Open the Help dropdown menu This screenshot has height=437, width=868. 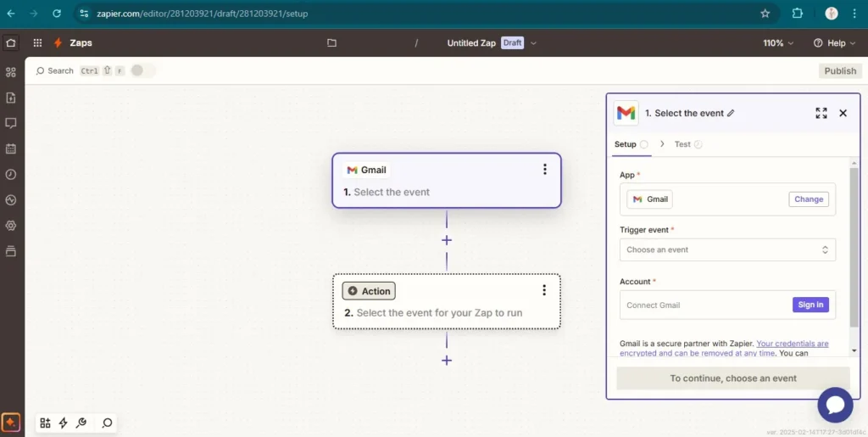point(834,42)
